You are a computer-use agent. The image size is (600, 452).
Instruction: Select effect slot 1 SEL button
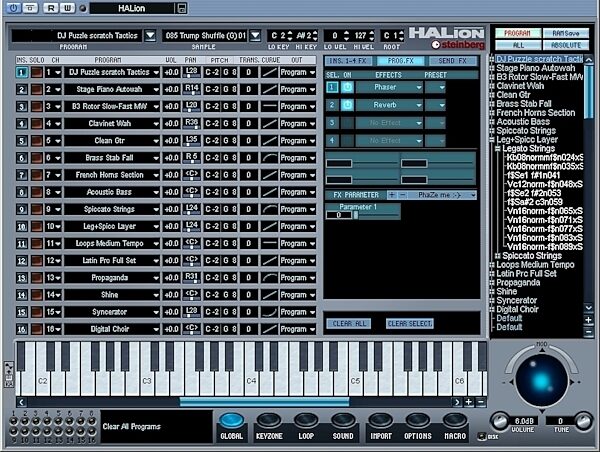(x=332, y=87)
